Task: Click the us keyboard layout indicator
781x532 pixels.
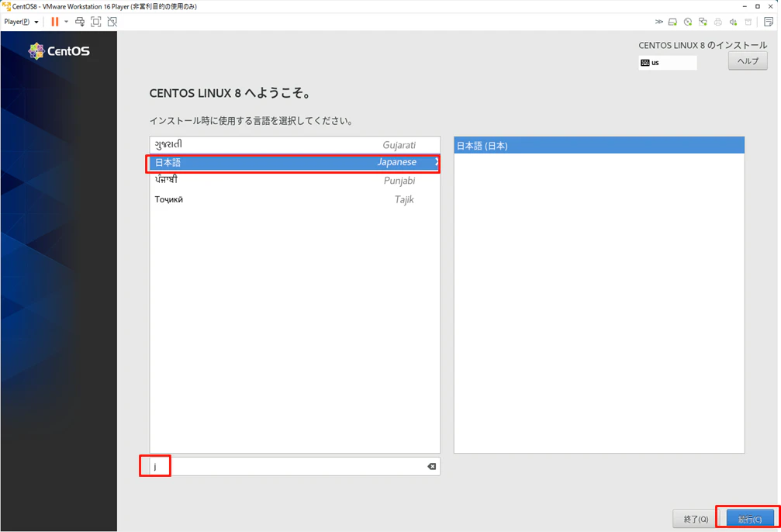Action: point(668,63)
